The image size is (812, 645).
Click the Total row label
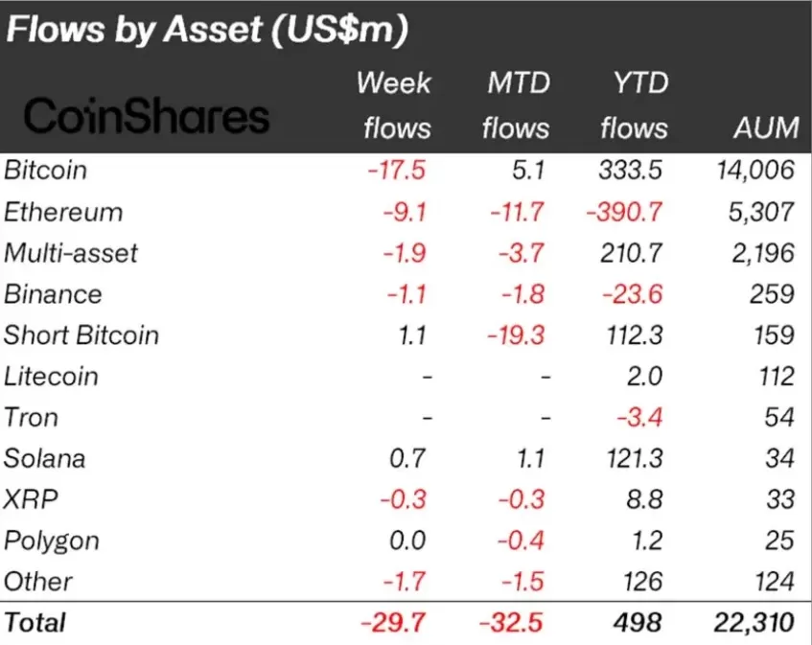(x=35, y=622)
